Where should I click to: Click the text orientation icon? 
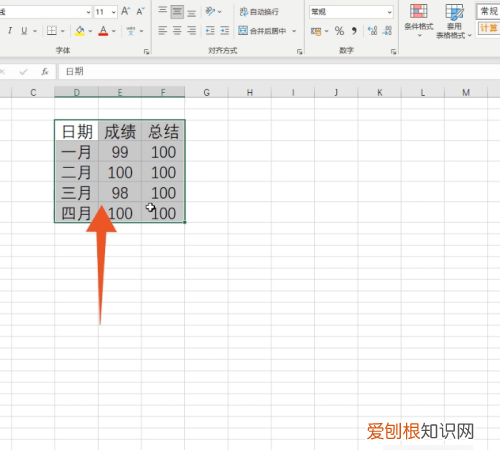pos(210,11)
